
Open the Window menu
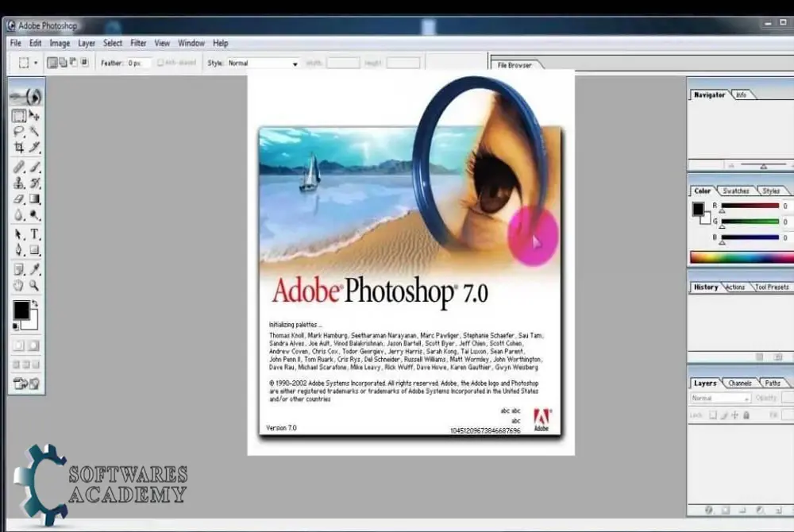[x=191, y=44]
